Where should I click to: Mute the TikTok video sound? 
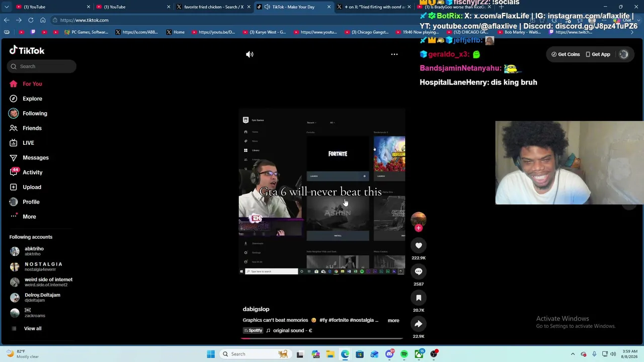(250, 54)
